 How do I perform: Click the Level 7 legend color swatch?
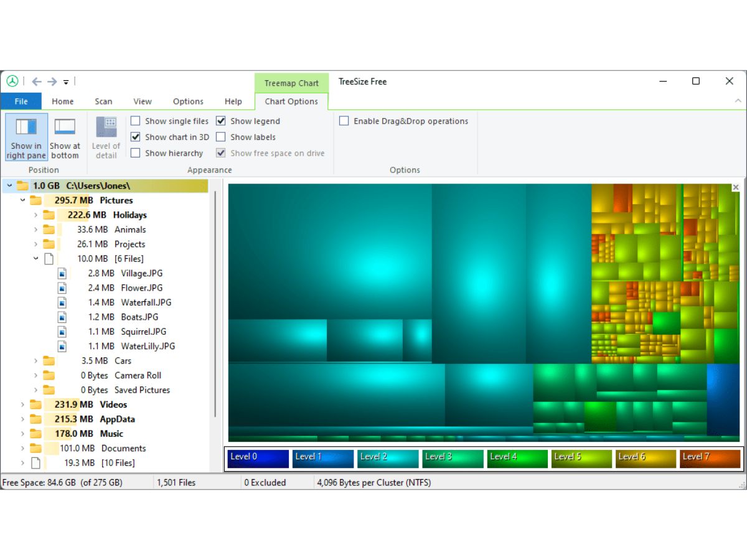[x=710, y=459]
